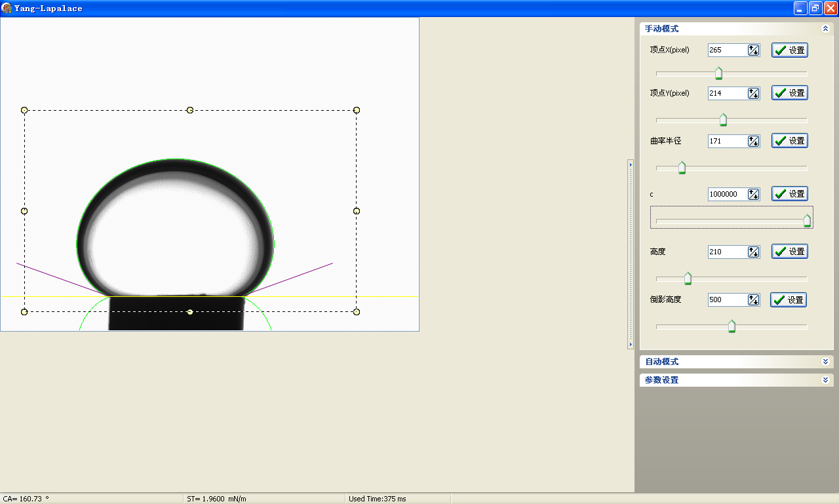Click bottom-center handle of selection rectangle
The image size is (839, 504).
pyautogui.click(x=190, y=312)
